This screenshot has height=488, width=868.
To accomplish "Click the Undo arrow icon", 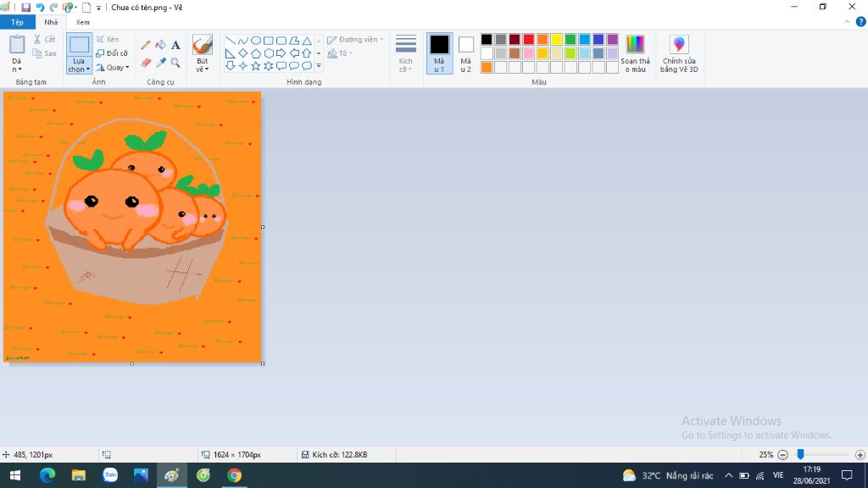I will [39, 8].
